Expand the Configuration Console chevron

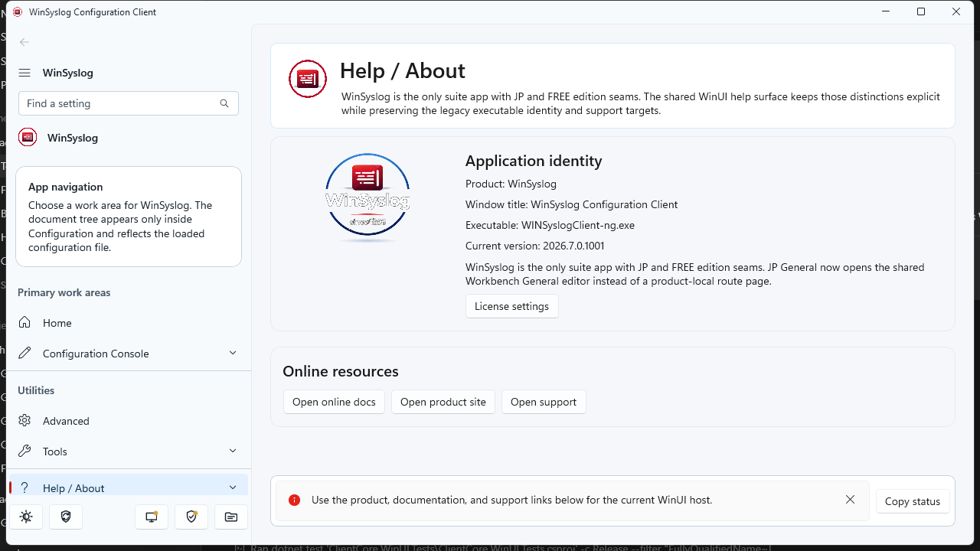(233, 353)
